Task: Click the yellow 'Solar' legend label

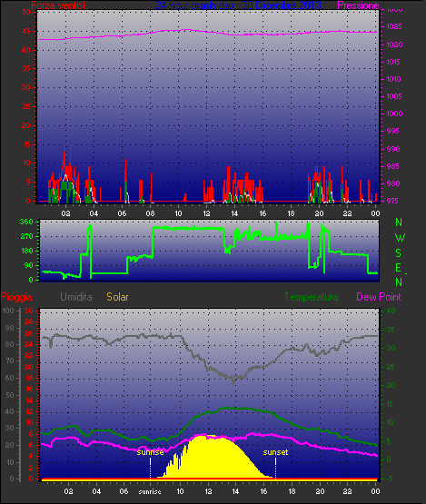Action: (117, 297)
